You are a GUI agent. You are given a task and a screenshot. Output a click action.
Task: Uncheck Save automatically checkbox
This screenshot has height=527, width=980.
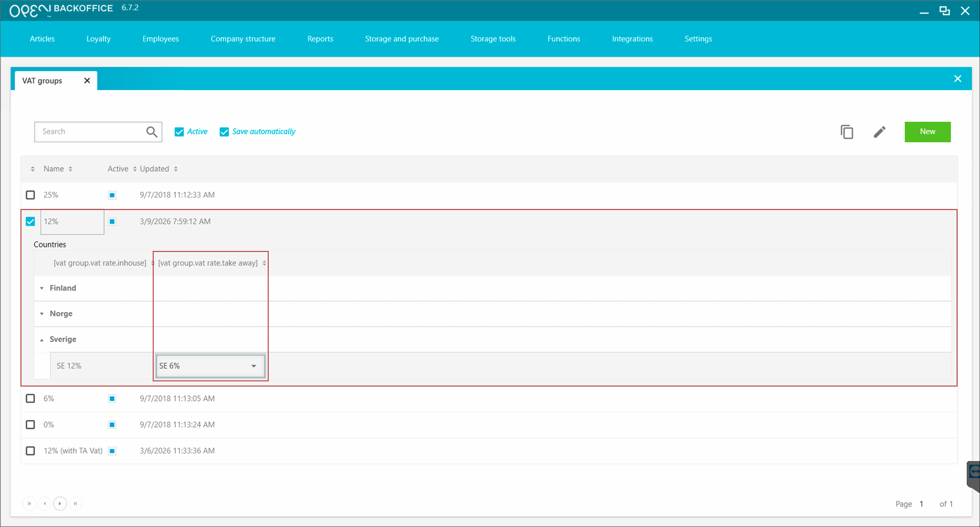224,132
